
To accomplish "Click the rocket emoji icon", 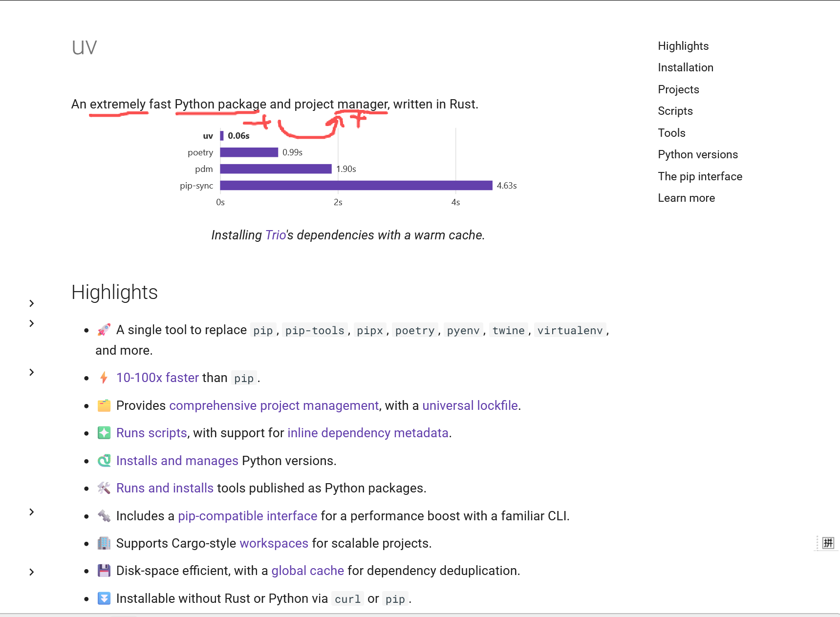I will point(104,330).
